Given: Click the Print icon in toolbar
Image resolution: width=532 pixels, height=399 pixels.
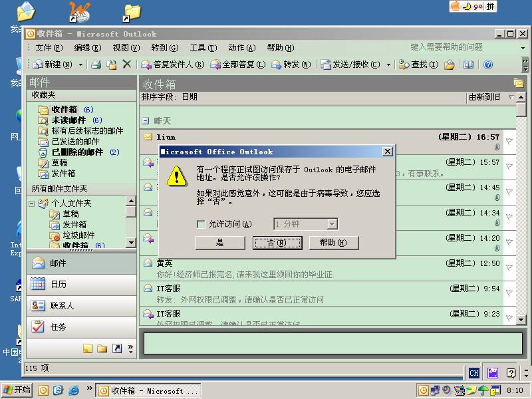Looking at the screenshot, I should click(x=96, y=65).
